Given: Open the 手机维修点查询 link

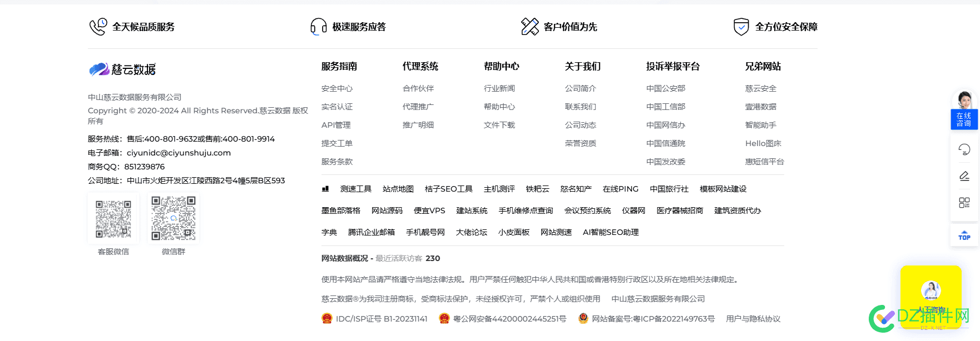Looking at the screenshot, I should tap(526, 210).
